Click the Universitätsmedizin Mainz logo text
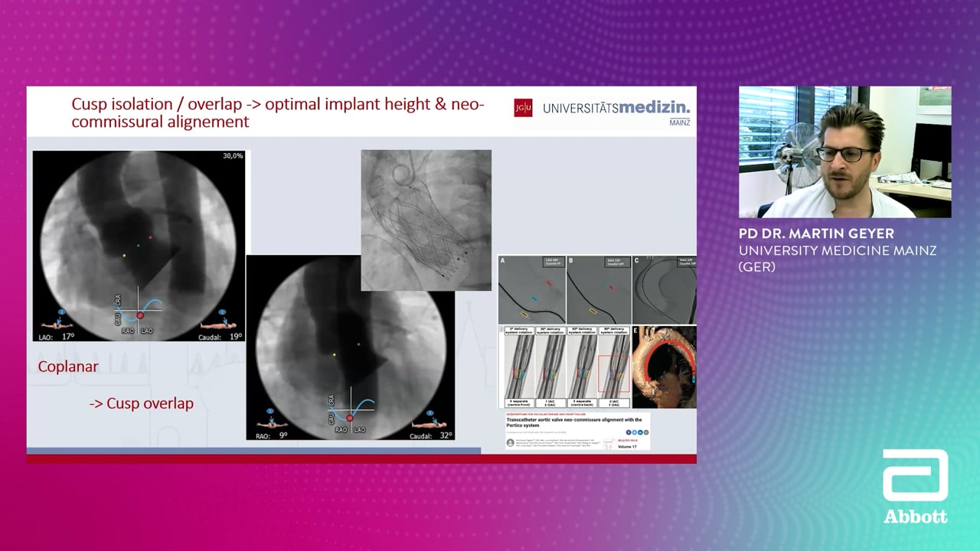Viewport: 980px width, 551px height. point(616,109)
